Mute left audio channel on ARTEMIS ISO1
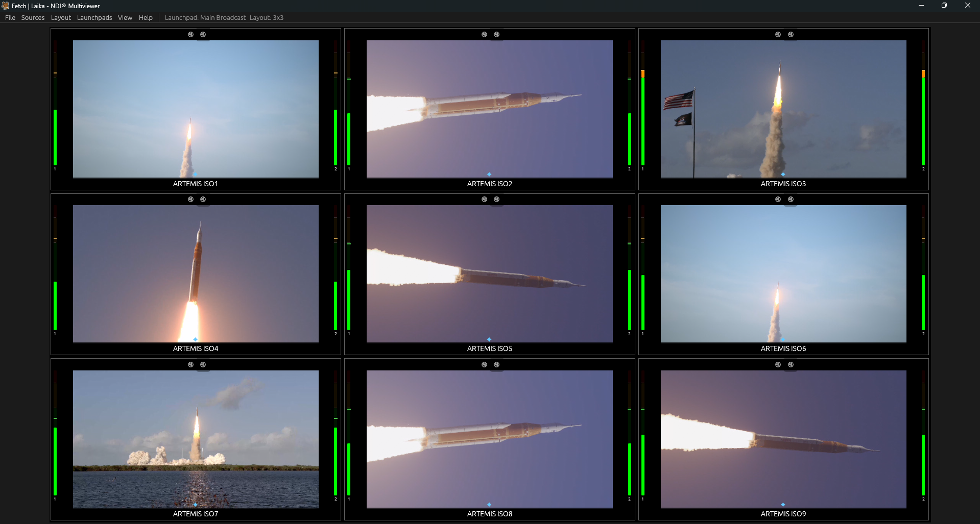Screen dimensions: 980x524 tap(190, 34)
